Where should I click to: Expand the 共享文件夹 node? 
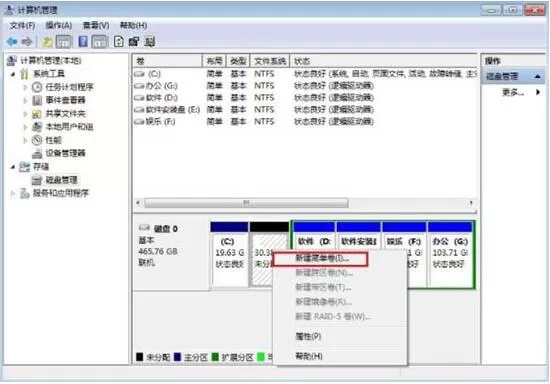(25, 114)
